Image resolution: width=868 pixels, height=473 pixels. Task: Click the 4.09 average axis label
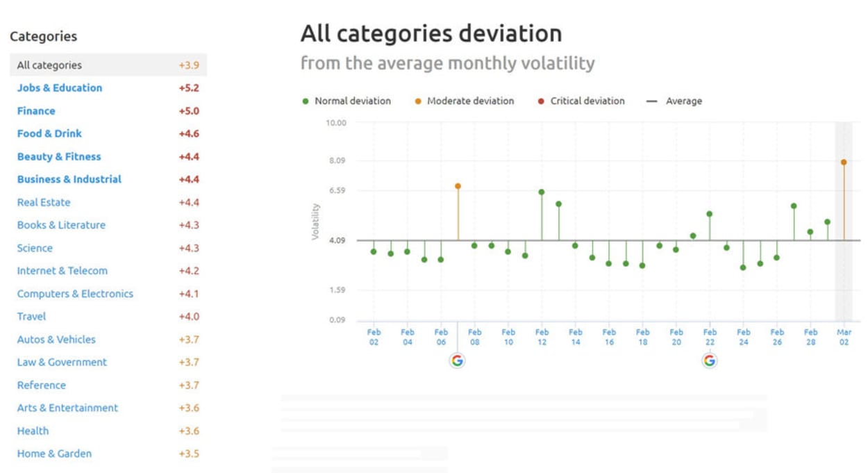337,240
